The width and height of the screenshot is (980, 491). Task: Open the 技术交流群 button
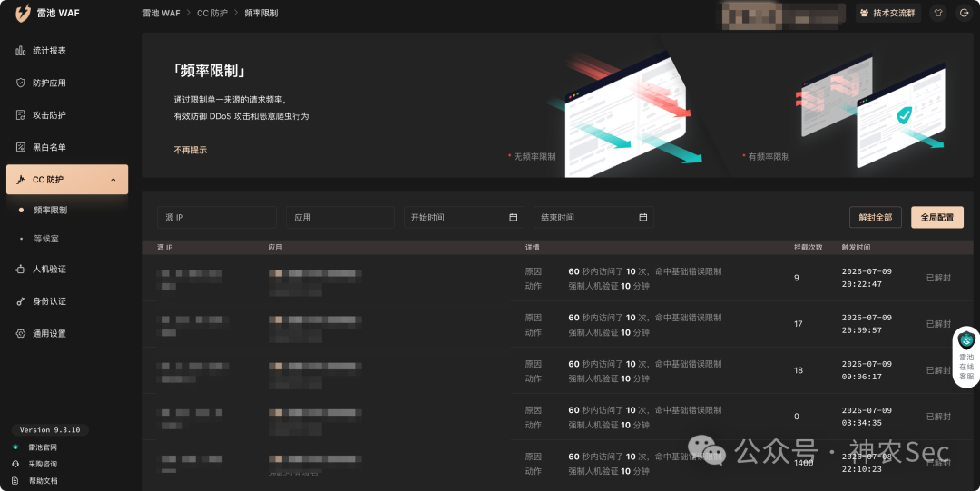888,13
